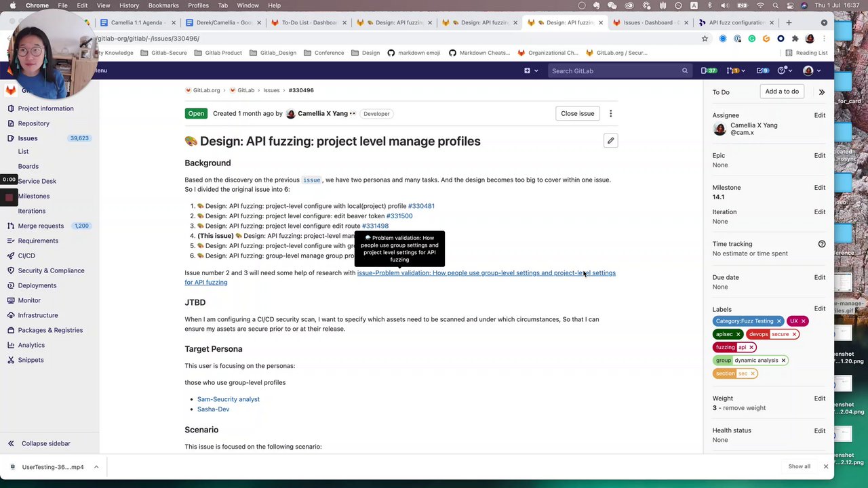
Task: Open create new plus dropdown
Action: tap(530, 70)
